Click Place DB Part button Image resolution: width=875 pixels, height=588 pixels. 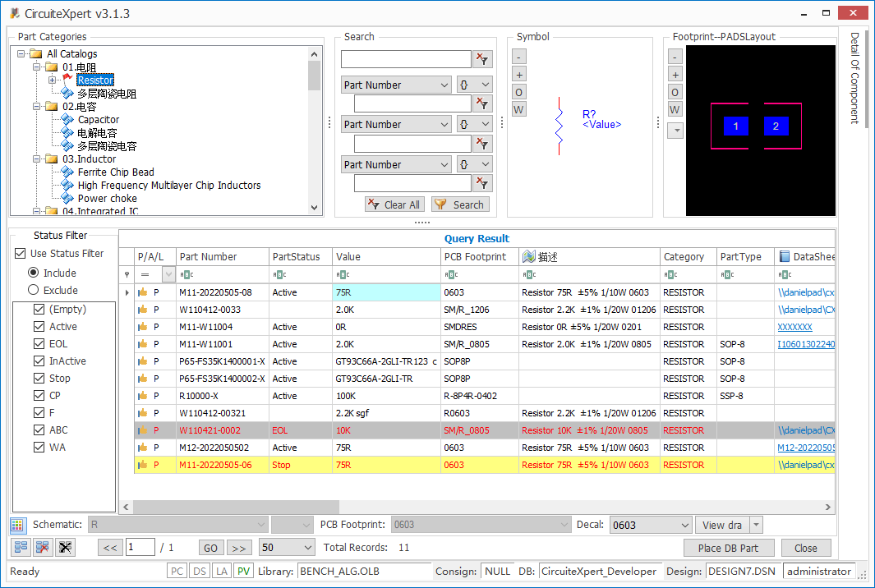(x=728, y=549)
